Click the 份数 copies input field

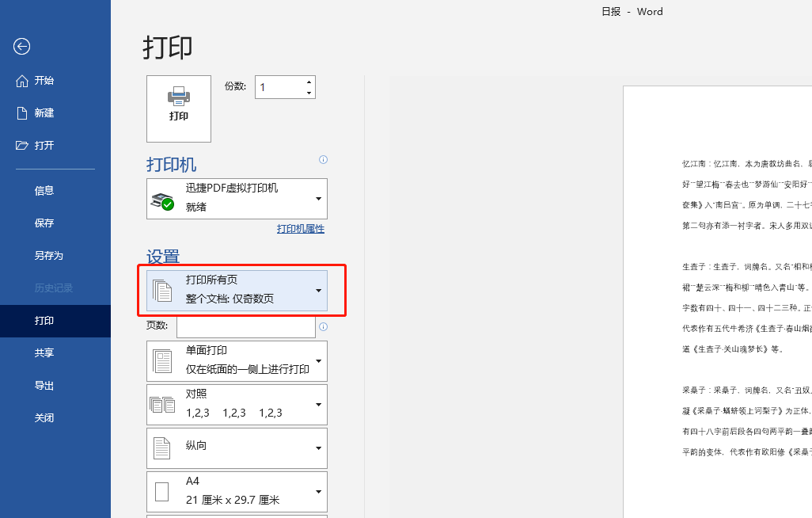pyautogui.click(x=279, y=87)
